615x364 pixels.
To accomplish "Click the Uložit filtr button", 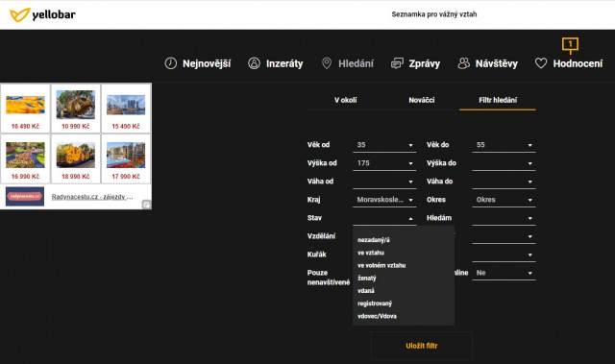I will pos(422,346).
